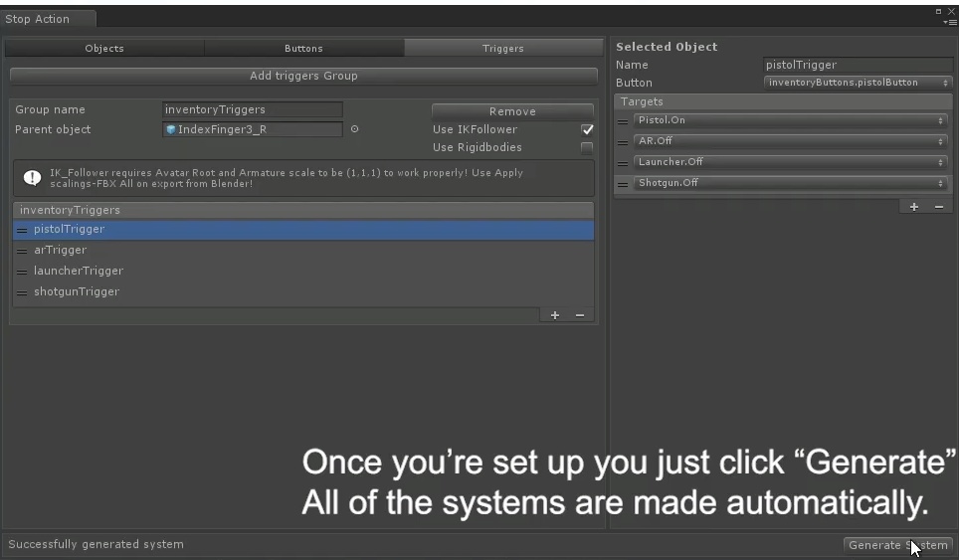
Task: Click Add triggers Group button
Action: click(x=303, y=76)
